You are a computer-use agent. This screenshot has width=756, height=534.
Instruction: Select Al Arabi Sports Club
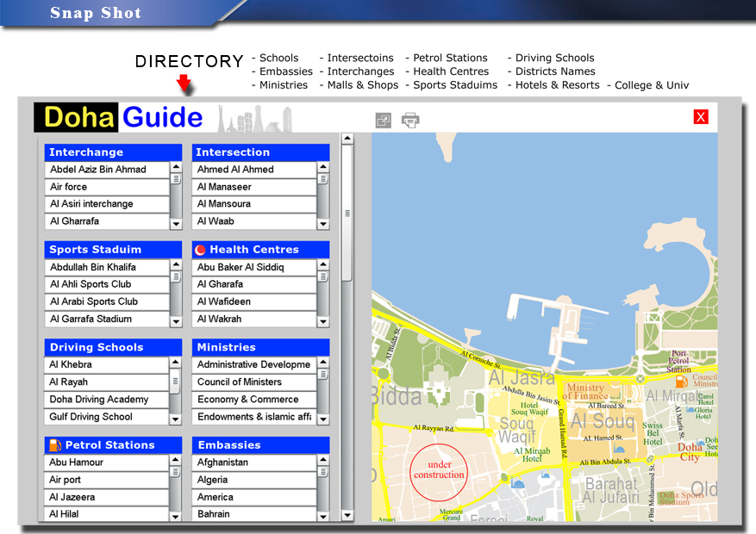107,301
